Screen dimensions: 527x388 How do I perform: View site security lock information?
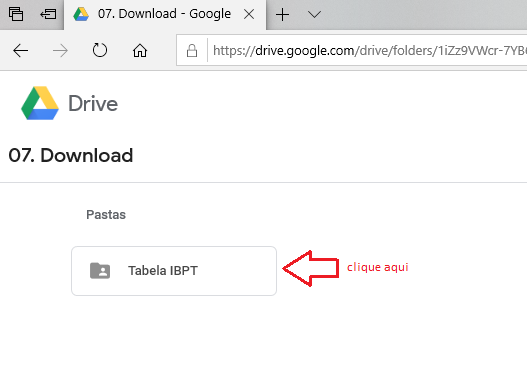click(x=192, y=51)
